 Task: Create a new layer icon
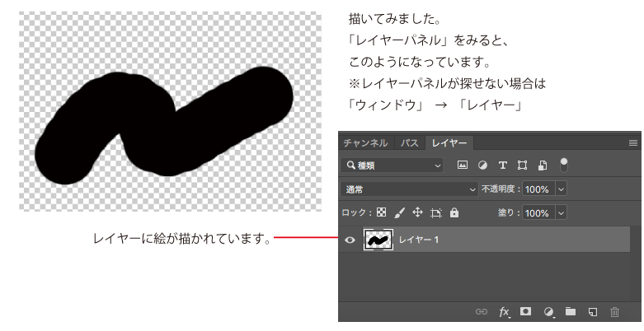pos(593,312)
